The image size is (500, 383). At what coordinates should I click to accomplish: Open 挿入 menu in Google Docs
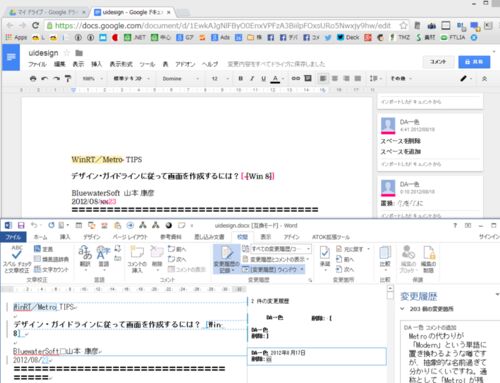coord(96,64)
